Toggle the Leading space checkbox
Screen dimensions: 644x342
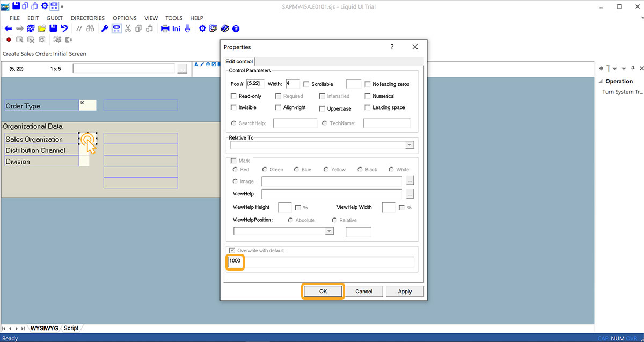368,107
